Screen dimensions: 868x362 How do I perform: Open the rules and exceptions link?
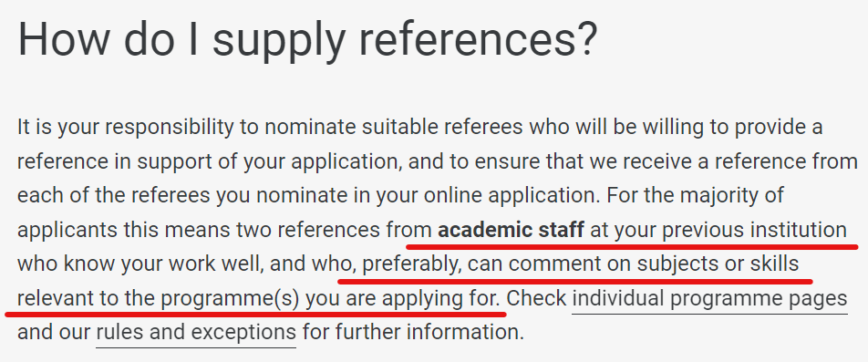pos(196,333)
